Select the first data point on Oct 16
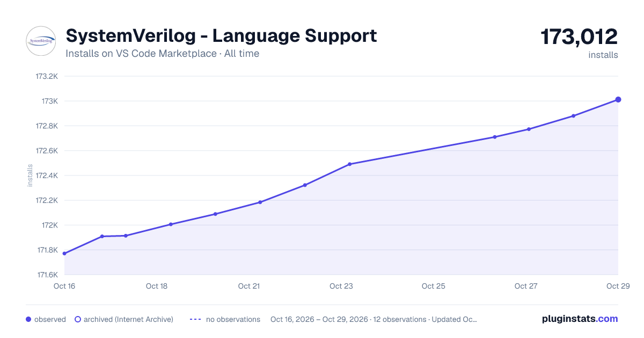This screenshot has height=338, width=644. 64,253
